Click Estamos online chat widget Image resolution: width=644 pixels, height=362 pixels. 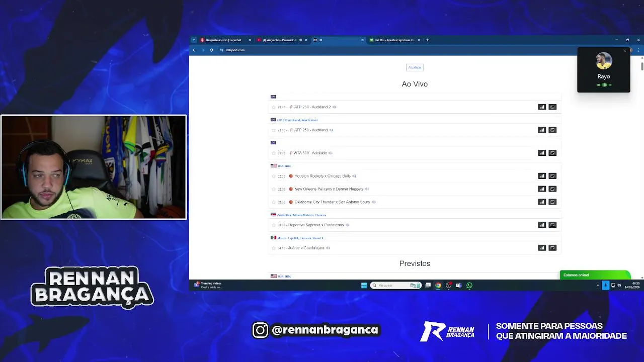[595, 275]
